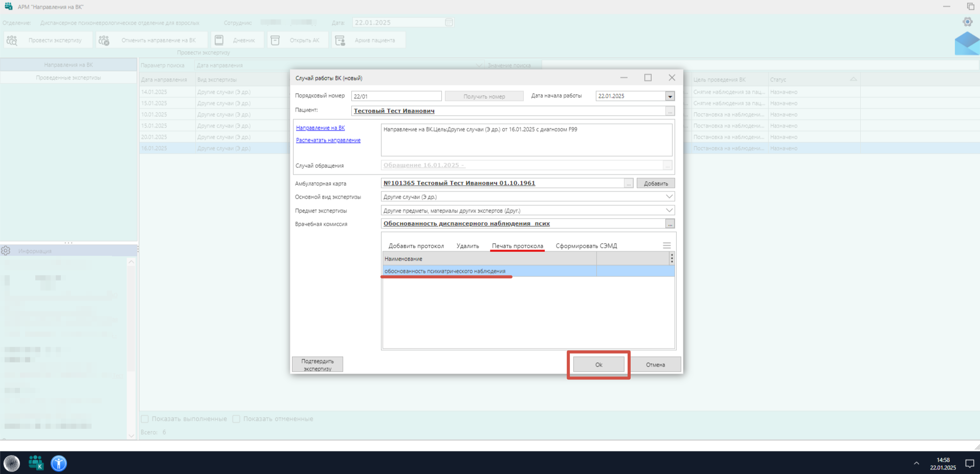Open the 'Дневник' toolbar icon

click(219, 40)
